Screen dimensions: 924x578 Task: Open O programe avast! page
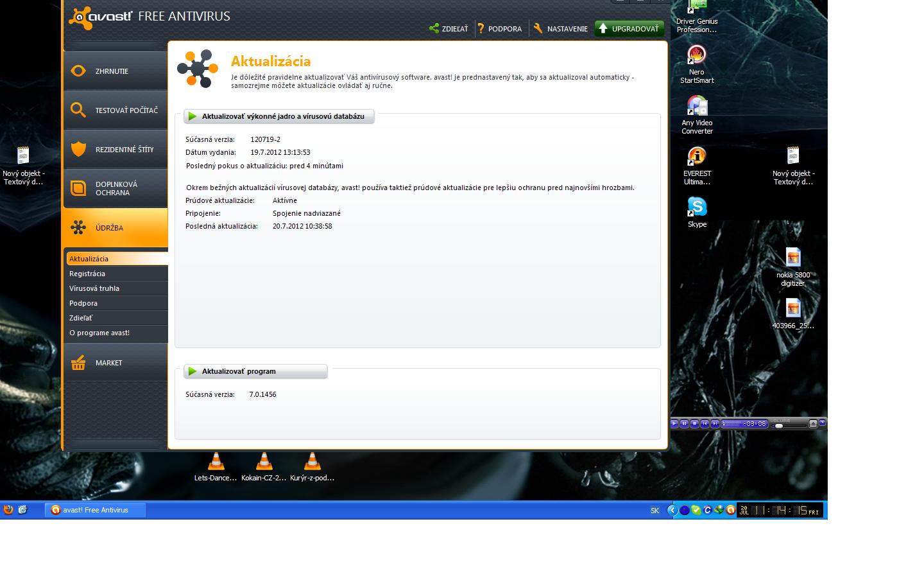(117, 333)
